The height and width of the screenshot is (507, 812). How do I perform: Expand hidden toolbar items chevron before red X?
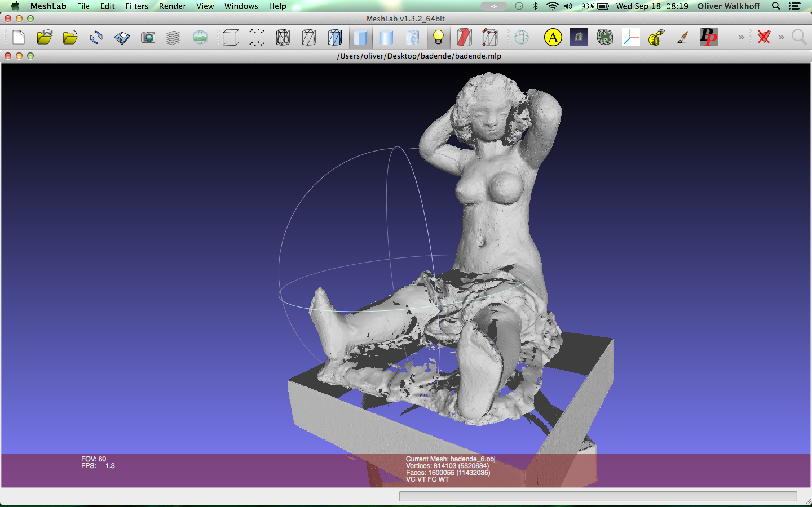pyautogui.click(x=741, y=37)
